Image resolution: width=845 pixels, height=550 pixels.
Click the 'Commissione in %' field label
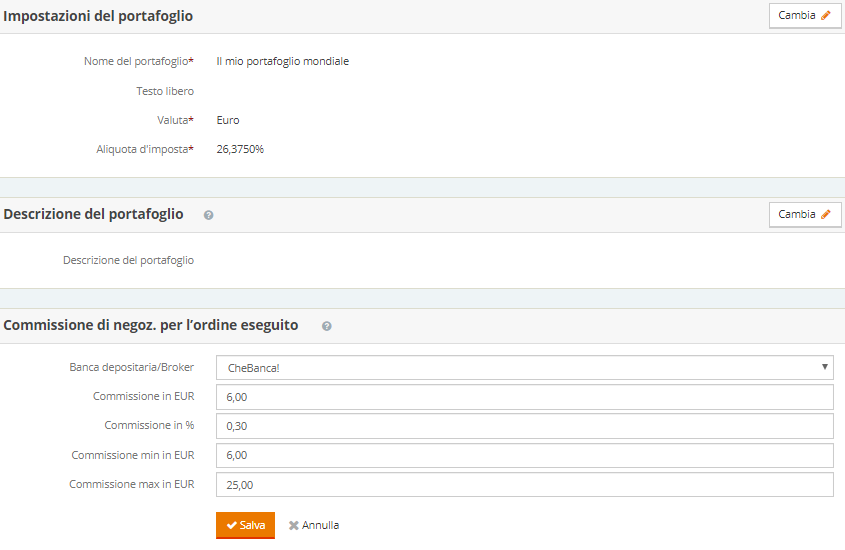point(149,426)
